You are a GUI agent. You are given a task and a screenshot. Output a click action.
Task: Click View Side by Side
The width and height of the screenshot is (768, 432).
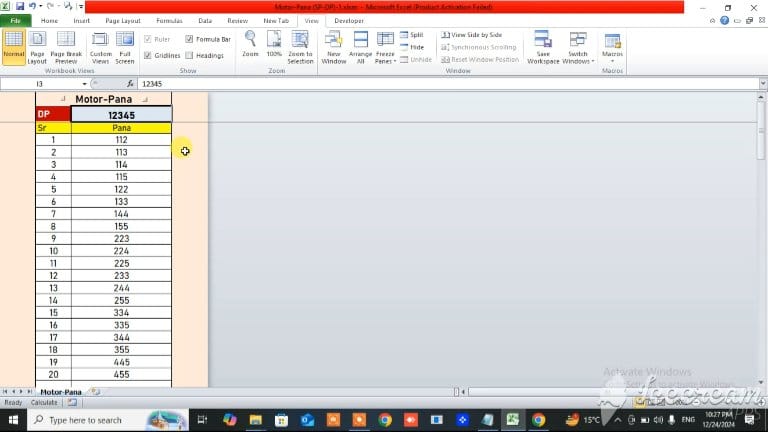click(x=472, y=35)
